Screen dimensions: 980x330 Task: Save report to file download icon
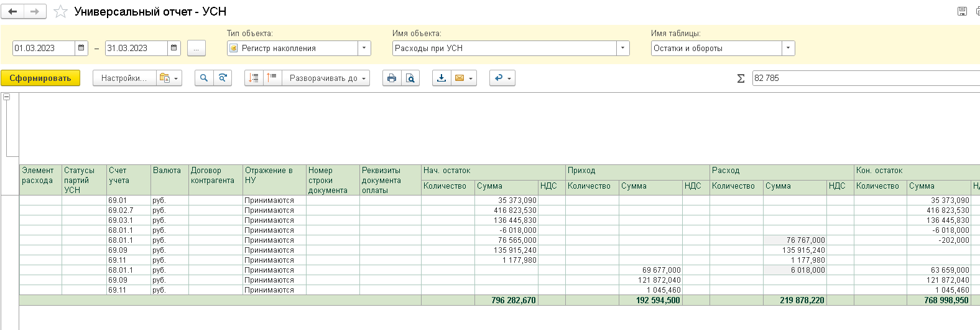tap(441, 78)
